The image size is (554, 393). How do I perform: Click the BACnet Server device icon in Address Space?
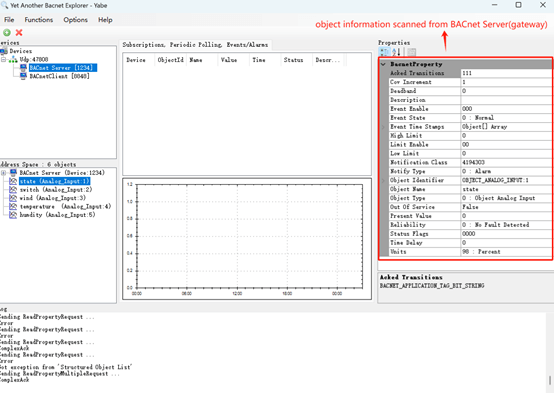pyautogui.click(x=13, y=172)
